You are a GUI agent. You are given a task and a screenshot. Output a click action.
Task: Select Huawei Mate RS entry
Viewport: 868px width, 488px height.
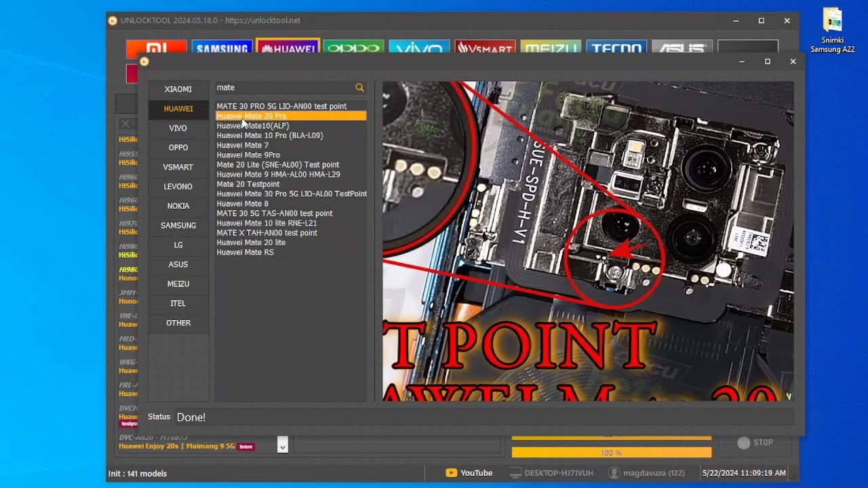[x=291, y=252]
